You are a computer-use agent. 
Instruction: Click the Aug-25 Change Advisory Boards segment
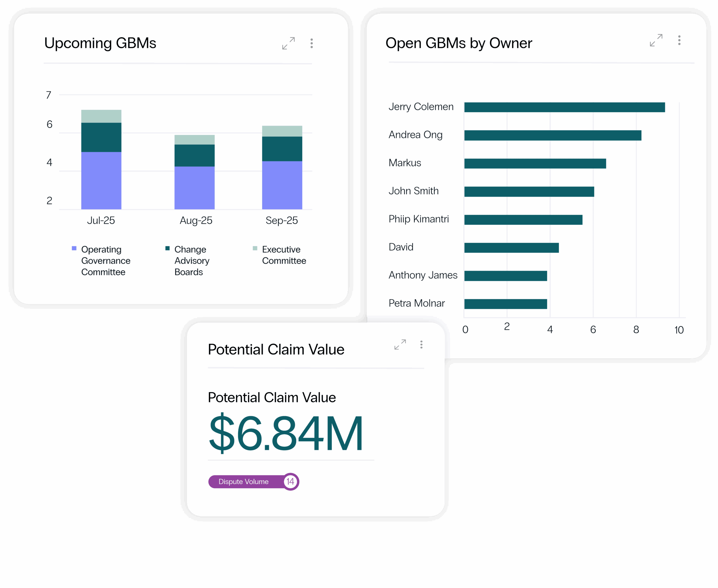[195, 156]
